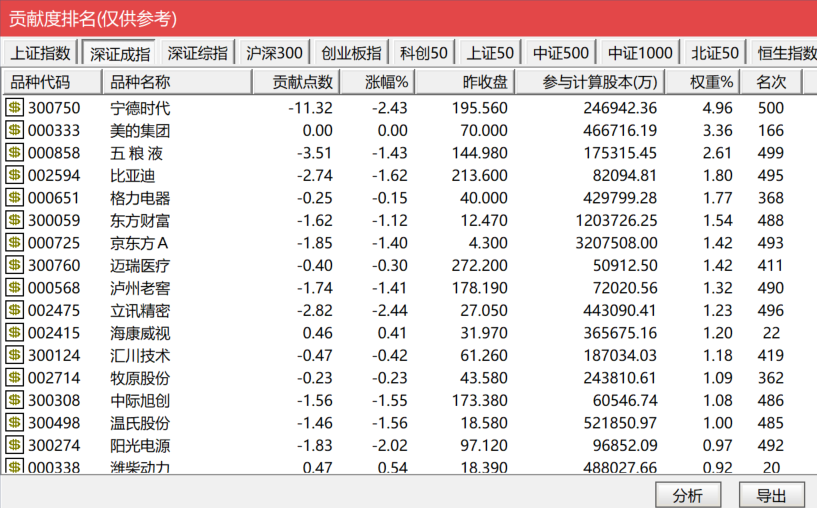This screenshot has height=508, width=817.
Task: Click the code 300750
Action: (x=54, y=108)
